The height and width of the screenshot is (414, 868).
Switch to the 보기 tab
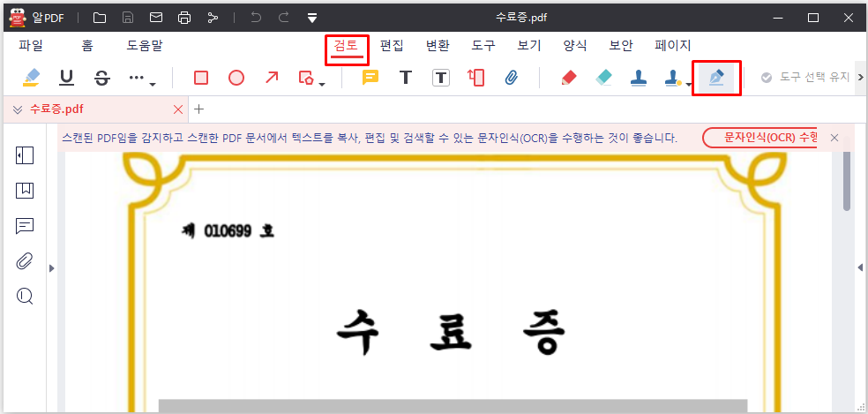tap(529, 45)
